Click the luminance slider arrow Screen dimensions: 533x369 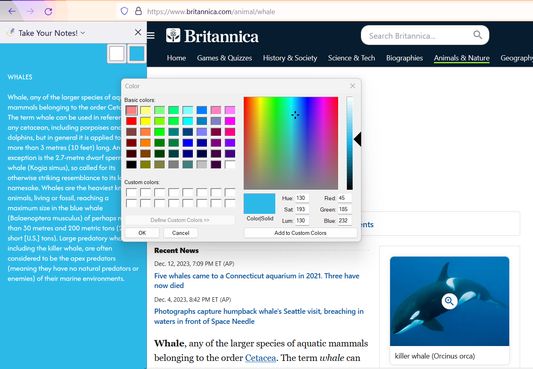click(x=357, y=139)
